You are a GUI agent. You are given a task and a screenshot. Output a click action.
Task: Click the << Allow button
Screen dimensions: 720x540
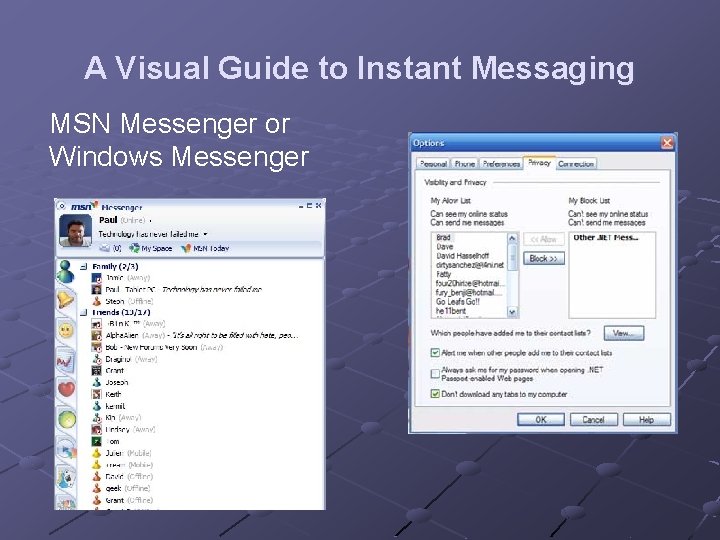(x=544, y=239)
